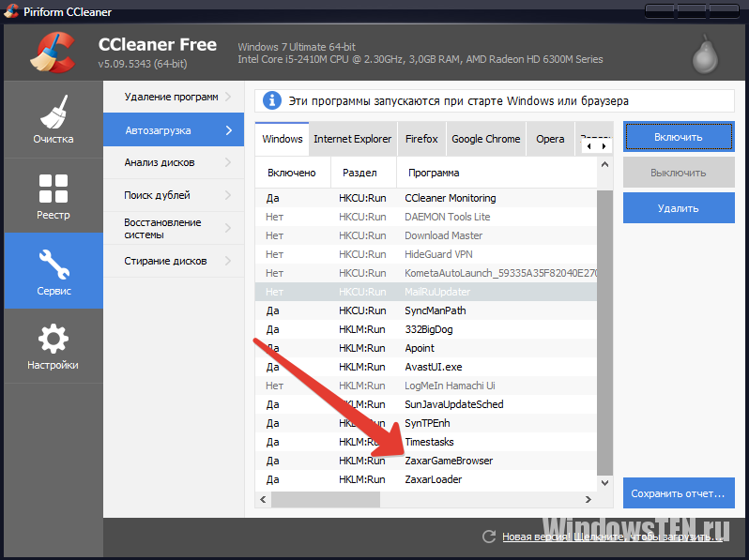Click the vertical scrollbar down arrow
This screenshot has width=749, height=560.
(604, 483)
